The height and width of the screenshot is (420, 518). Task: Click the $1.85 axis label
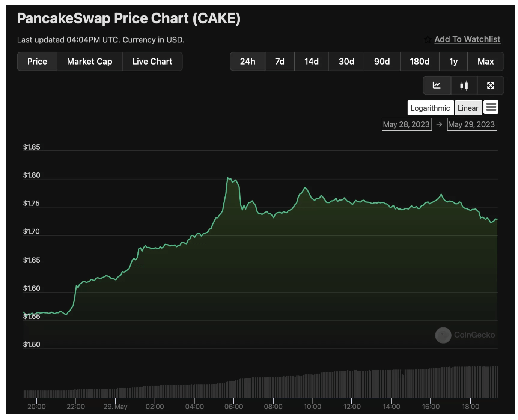pos(32,147)
